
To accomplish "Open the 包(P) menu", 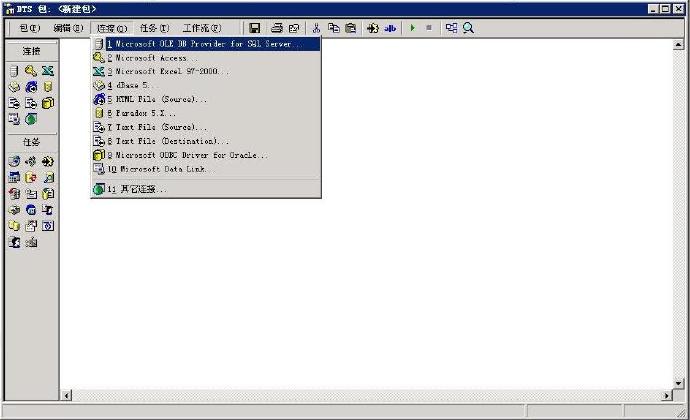I will (x=29, y=28).
